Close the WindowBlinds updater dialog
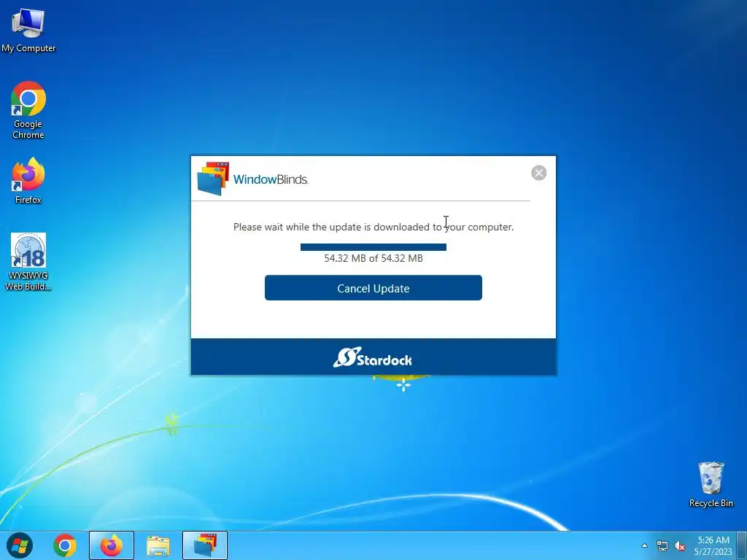Screen dimensions: 747x560 tap(539, 173)
